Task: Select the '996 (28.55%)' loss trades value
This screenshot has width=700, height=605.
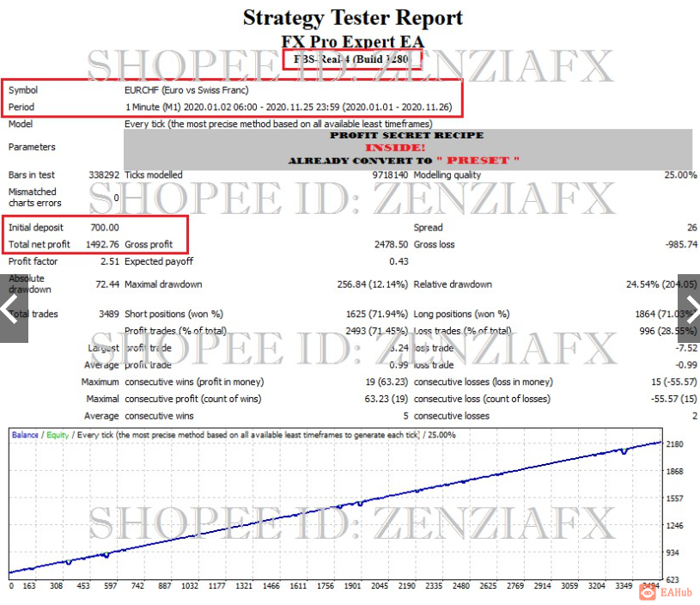Action: 668,331
